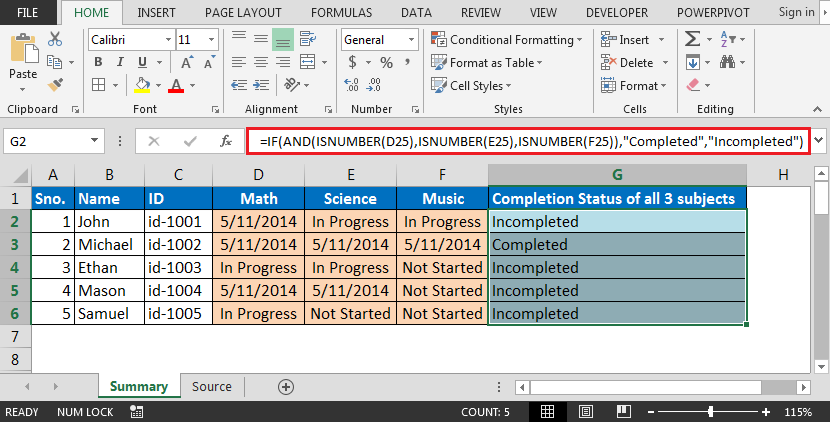Image resolution: width=830 pixels, height=422 pixels.
Task: Click Increase Indent icon
Action: point(260,85)
